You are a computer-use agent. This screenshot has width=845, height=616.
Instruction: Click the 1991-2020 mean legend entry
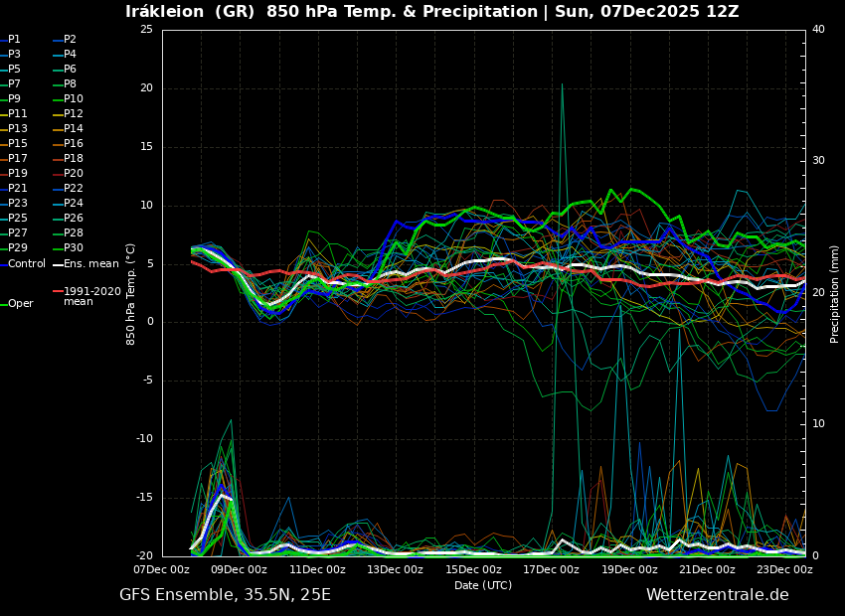pyautogui.click(x=90, y=296)
